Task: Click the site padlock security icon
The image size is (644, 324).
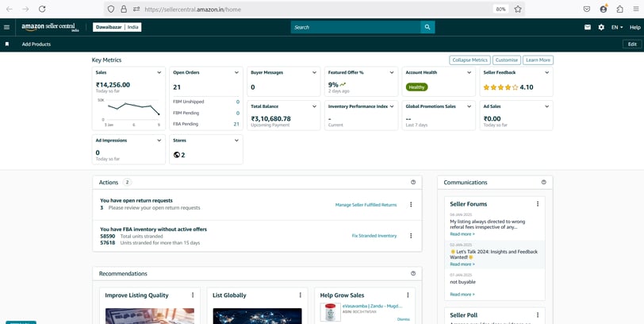Action: [x=124, y=9]
